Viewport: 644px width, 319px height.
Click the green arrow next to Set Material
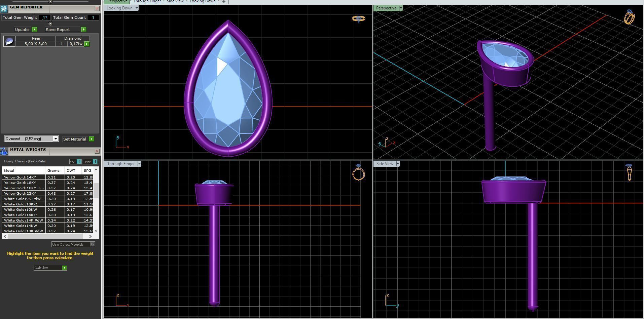[x=92, y=139]
